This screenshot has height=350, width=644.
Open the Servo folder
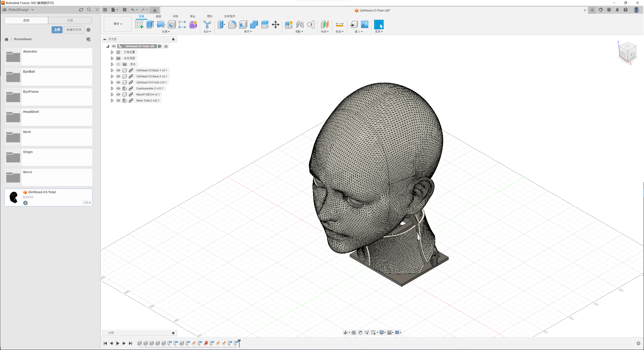point(49,177)
